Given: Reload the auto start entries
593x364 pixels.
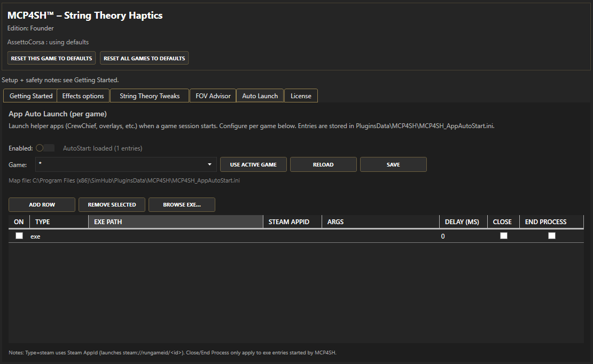Looking at the screenshot, I should (x=323, y=164).
